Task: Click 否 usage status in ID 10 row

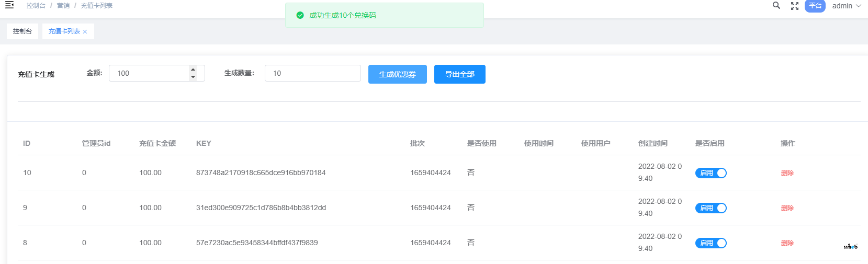Action: 471,173
